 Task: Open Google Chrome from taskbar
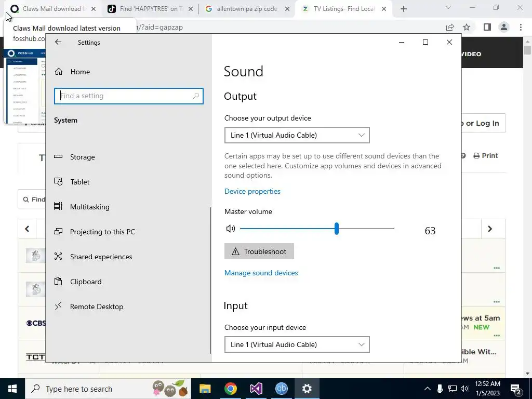tap(230, 389)
